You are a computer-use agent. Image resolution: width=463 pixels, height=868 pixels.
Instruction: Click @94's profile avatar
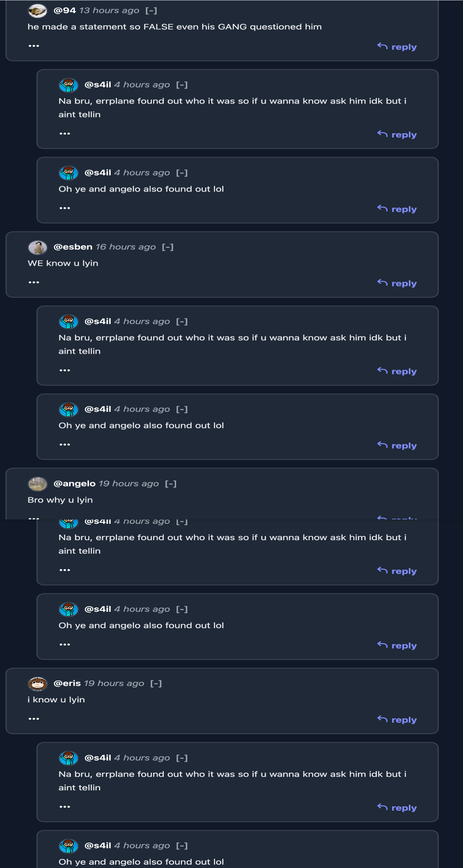pyautogui.click(x=37, y=11)
